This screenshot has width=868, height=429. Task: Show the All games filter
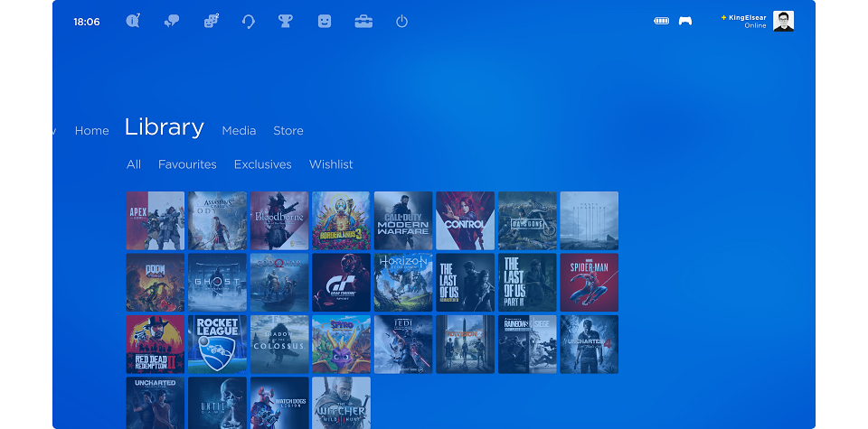(x=134, y=164)
